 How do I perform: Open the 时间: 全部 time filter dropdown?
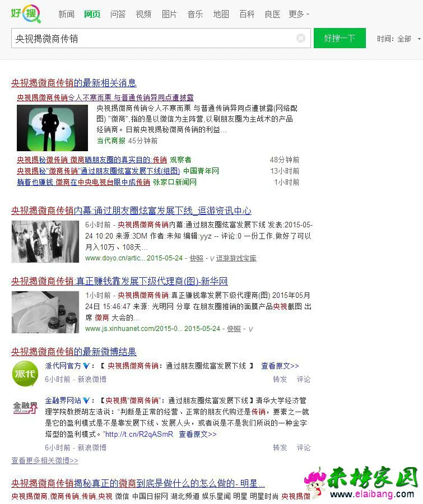pyautogui.click(x=398, y=39)
